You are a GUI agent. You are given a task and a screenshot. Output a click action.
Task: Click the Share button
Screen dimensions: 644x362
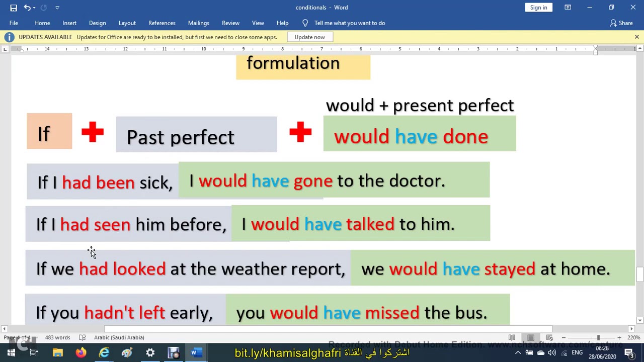(x=621, y=23)
